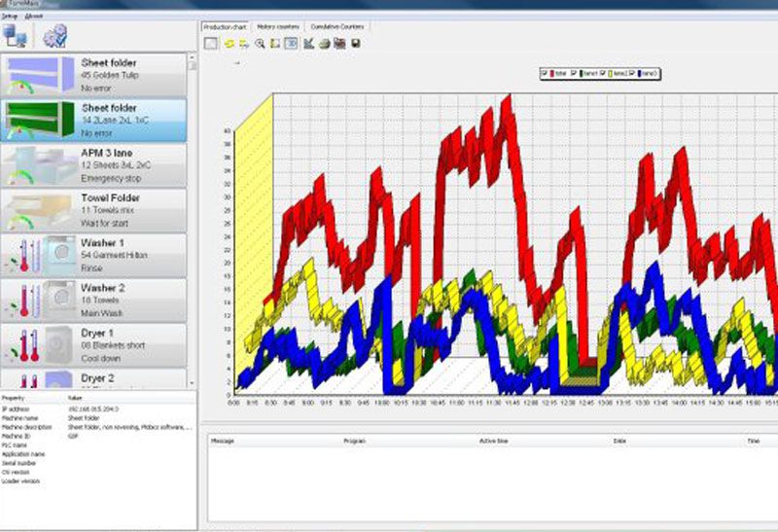Toggle the 'lane3' series checkbox in legend
This screenshot has height=532, width=778.
pos(633,73)
